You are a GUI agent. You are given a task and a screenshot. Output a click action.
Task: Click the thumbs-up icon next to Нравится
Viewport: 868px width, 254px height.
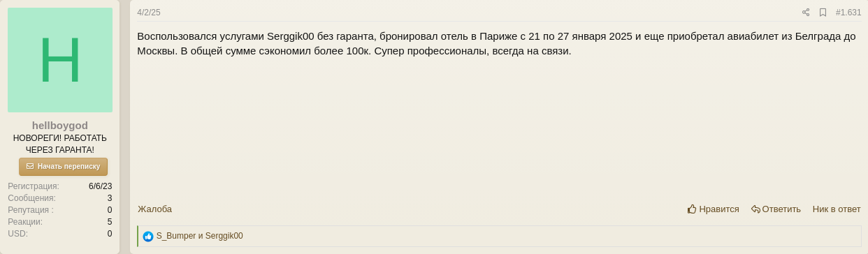point(692,209)
